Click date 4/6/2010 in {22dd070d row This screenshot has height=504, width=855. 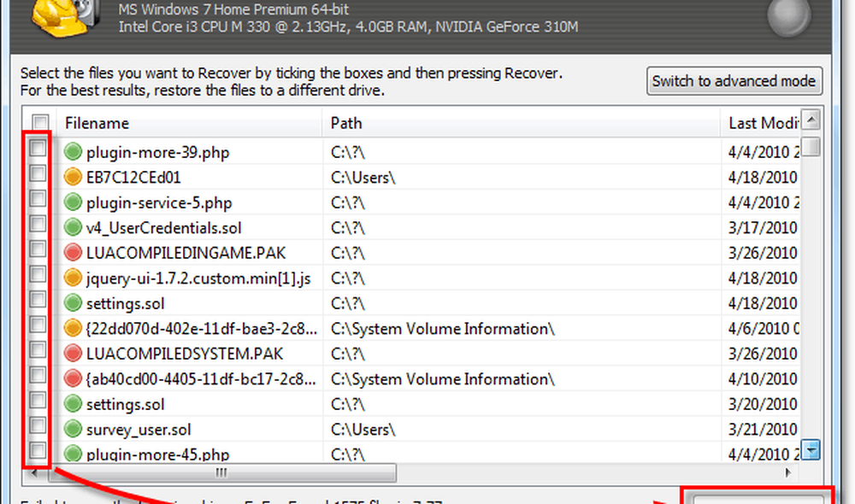point(764,329)
